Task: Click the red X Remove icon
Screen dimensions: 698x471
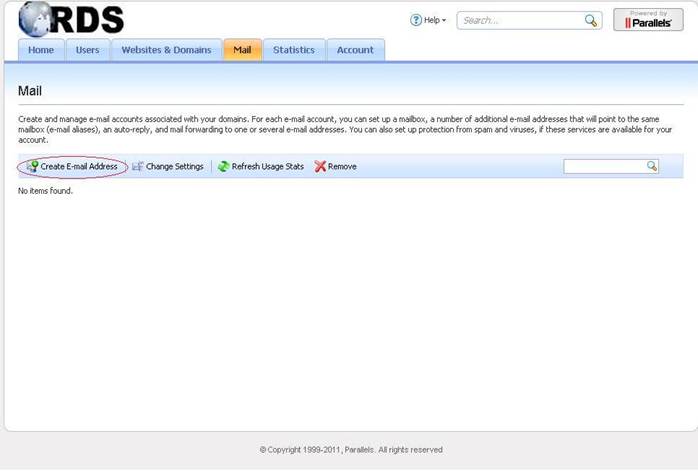Action: tap(320, 166)
